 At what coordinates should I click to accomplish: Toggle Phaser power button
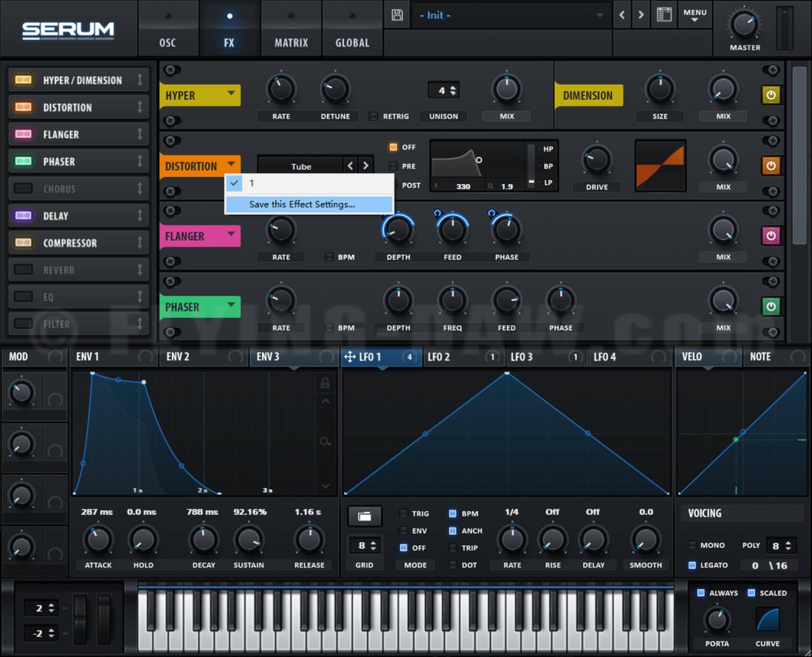771,307
